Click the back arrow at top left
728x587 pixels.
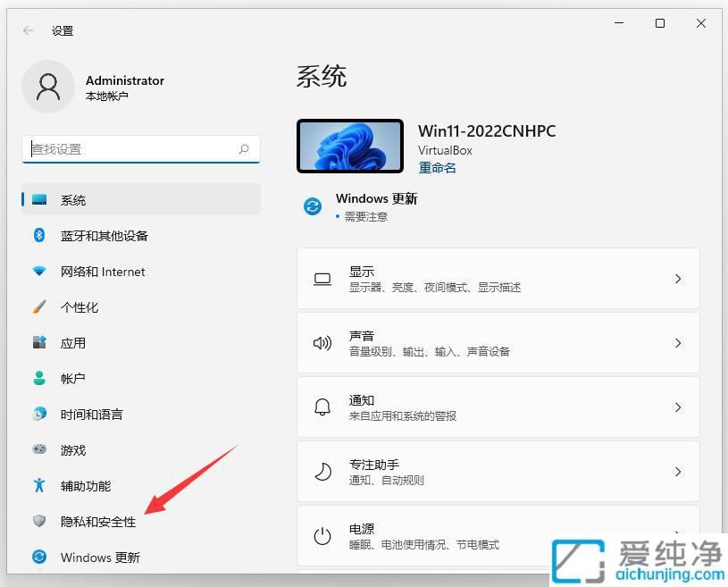coord(28,29)
